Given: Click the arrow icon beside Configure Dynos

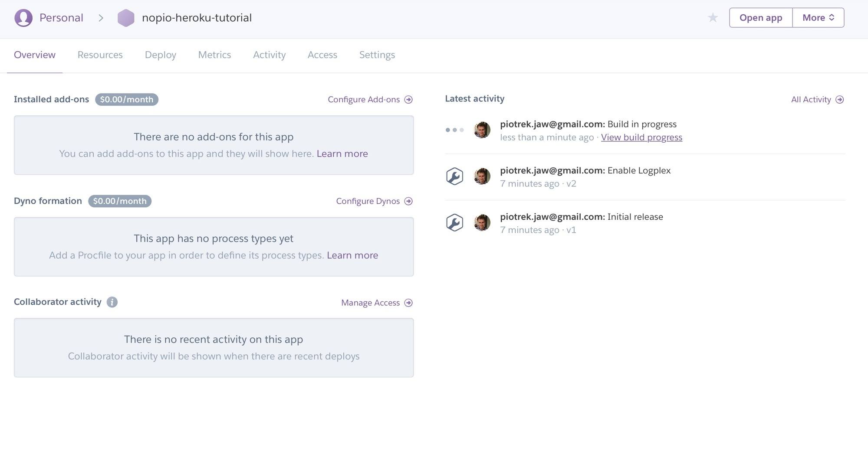Looking at the screenshot, I should coord(408,201).
